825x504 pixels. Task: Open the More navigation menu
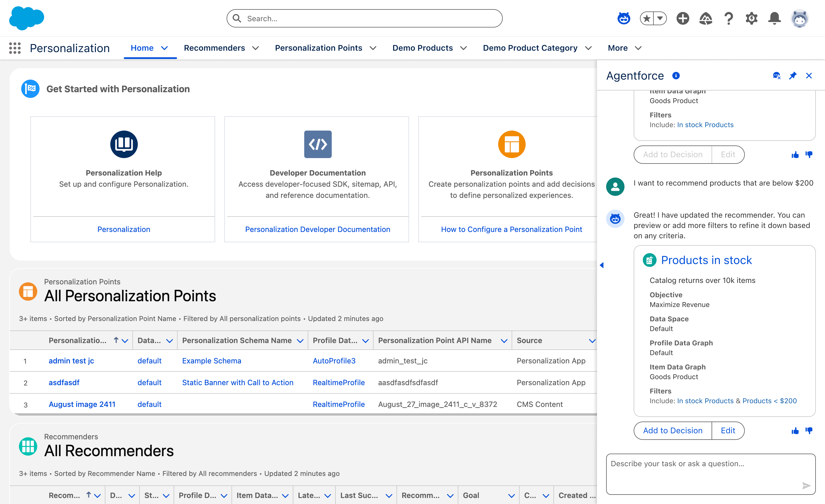click(x=624, y=48)
